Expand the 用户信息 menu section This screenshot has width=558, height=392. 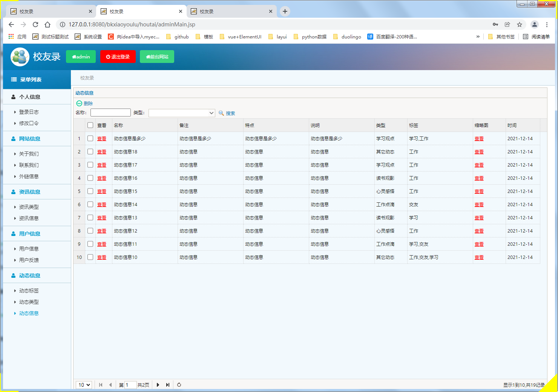click(37, 234)
